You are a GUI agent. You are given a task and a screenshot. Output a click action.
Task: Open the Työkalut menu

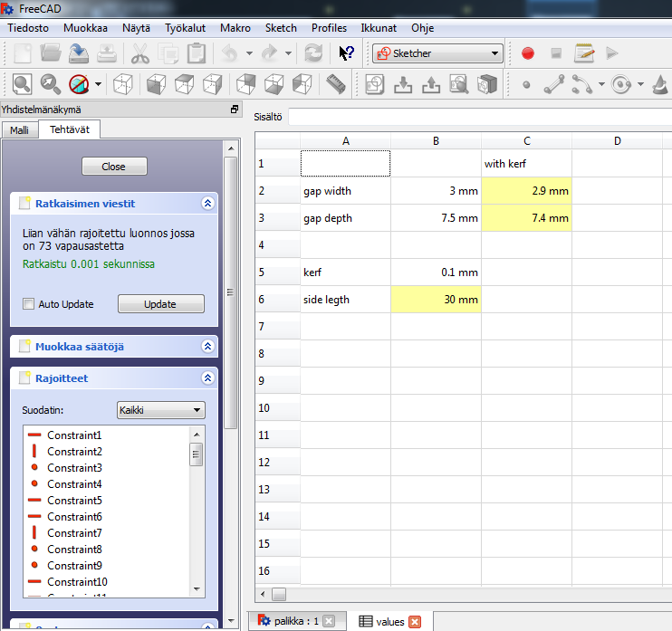point(185,28)
